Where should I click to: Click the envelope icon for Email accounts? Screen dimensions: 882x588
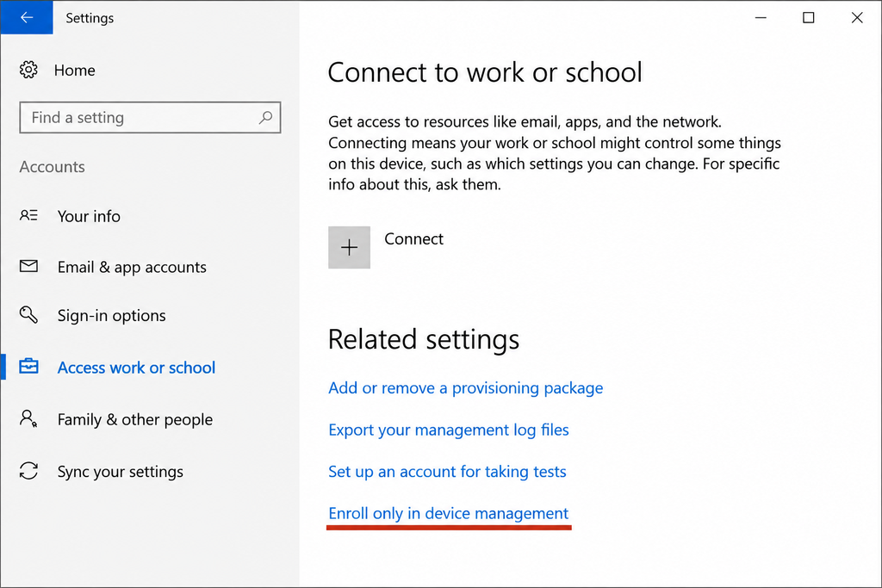pos(28,266)
